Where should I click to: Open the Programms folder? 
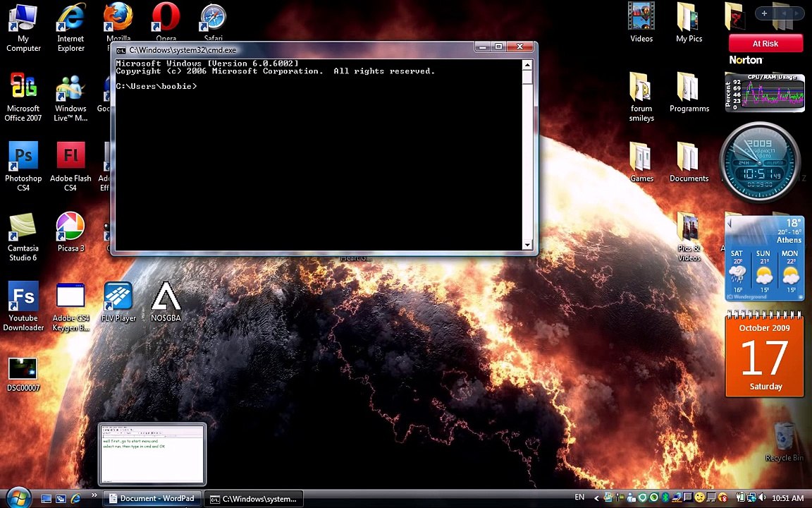tap(689, 92)
